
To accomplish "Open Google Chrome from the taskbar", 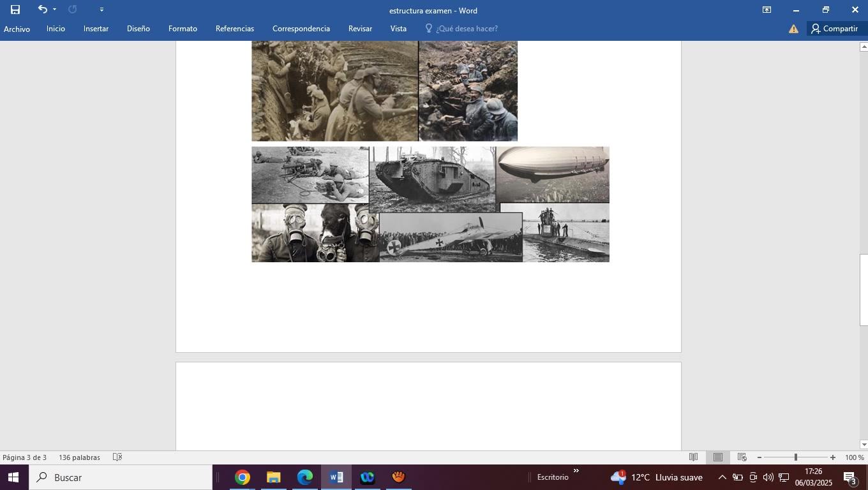I will coord(242,477).
